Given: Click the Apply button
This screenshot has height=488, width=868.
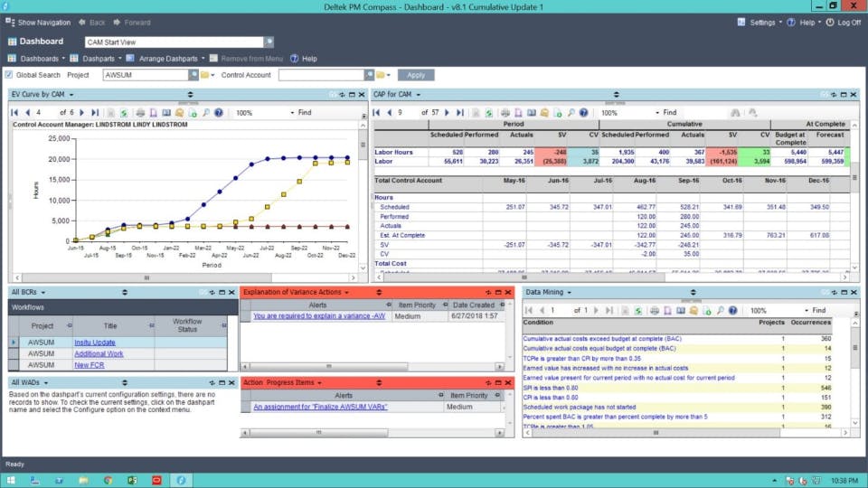Looking at the screenshot, I should (x=416, y=75).
